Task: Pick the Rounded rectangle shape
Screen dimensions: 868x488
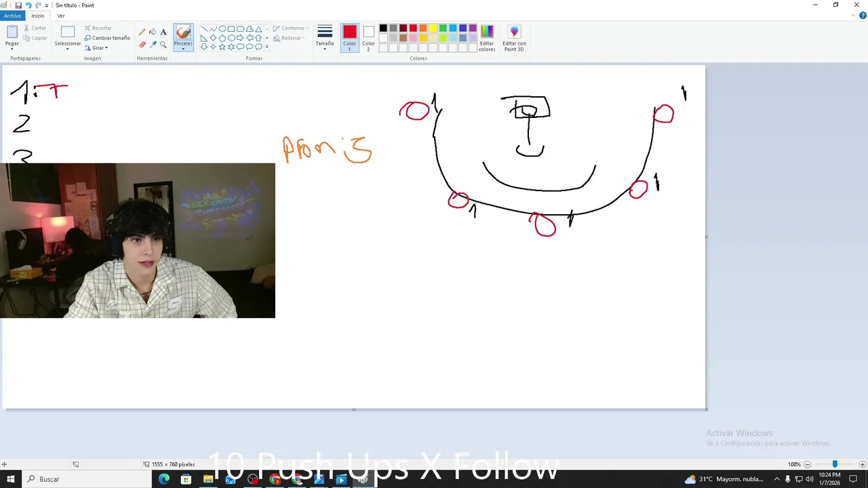Action: [240, 29]
